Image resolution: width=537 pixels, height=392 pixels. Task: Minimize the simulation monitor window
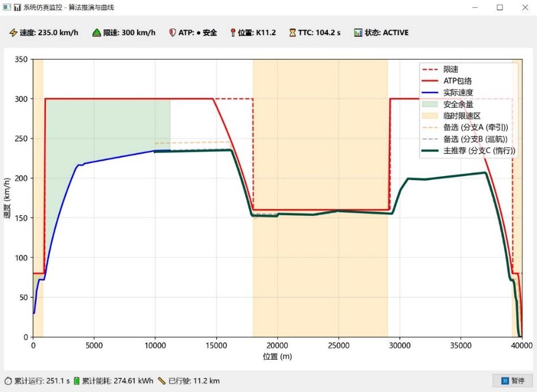pyautogui.click(x=475, y=7)
